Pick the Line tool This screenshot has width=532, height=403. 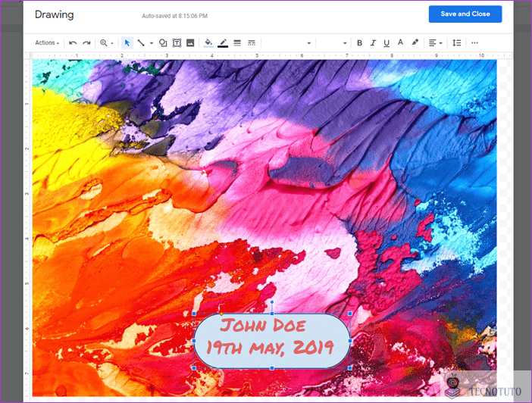tap(141, 42)
